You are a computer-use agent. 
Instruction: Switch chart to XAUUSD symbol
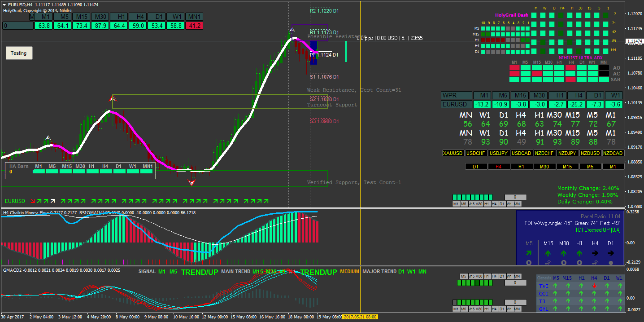coord(453,153)
